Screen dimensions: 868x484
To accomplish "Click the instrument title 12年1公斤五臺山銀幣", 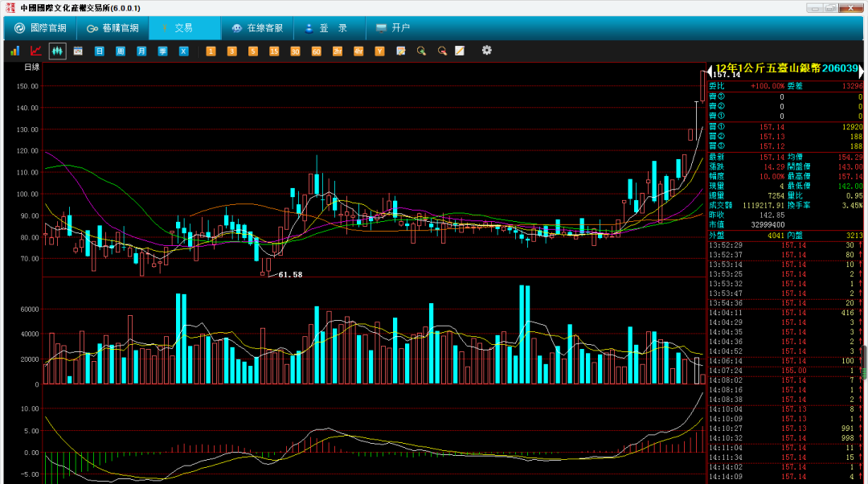I will point(768,68).
